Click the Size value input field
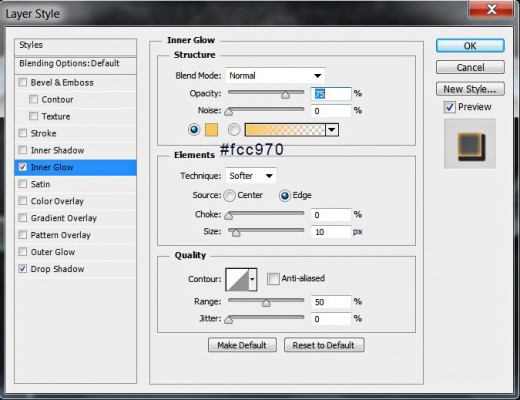 [331, 232]
